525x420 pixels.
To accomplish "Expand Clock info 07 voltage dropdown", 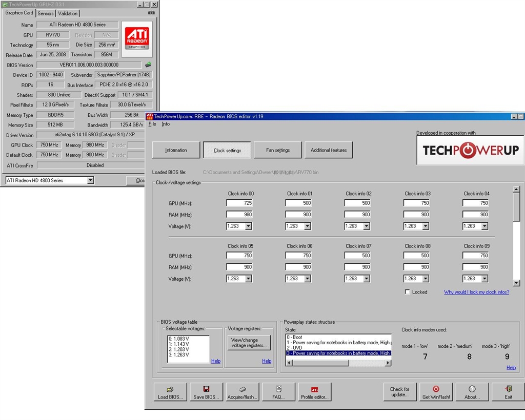I will [x=367, y=279].
